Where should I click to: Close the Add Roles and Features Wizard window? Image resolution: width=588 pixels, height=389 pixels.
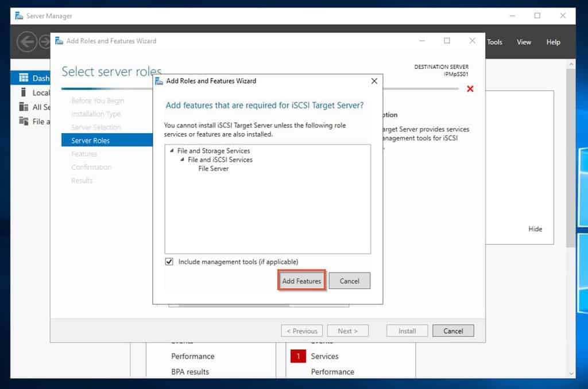pyautogui.click(x=472, y=41)
